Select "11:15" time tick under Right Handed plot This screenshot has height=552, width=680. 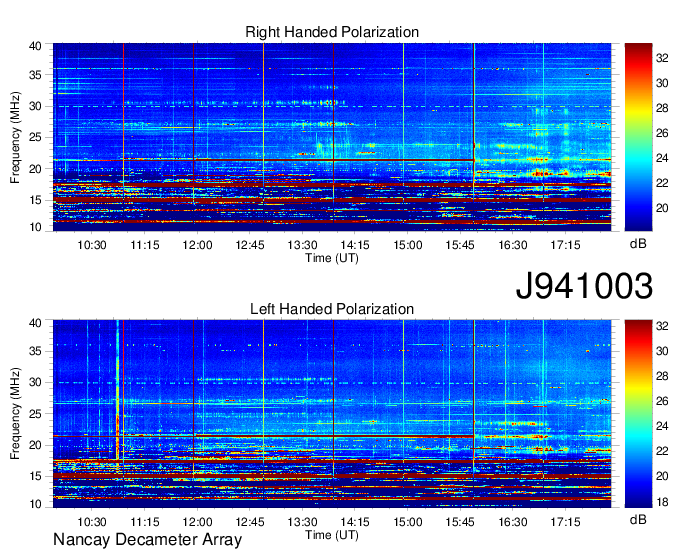[x=145, y=245]
